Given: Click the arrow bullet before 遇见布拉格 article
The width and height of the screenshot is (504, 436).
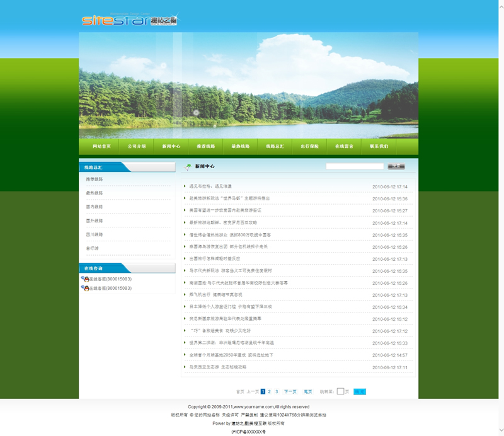Looking at the screenshot, I should coord(185,186).
